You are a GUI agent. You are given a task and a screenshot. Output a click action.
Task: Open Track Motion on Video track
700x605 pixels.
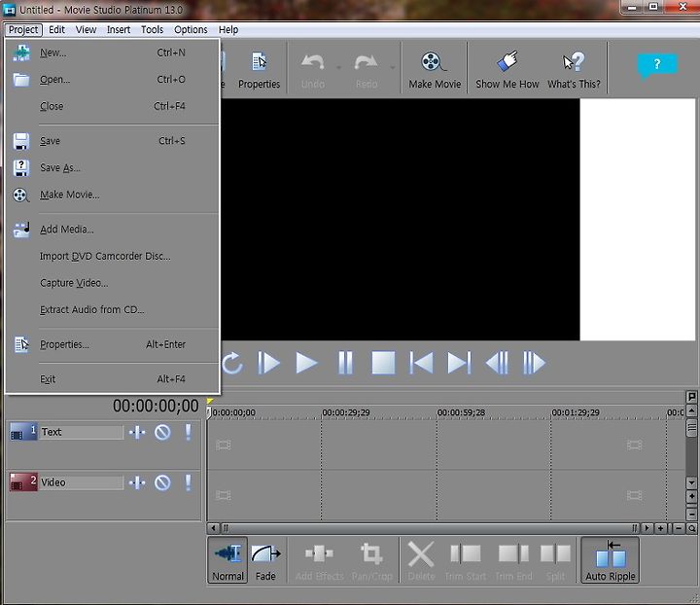[137, 482]
